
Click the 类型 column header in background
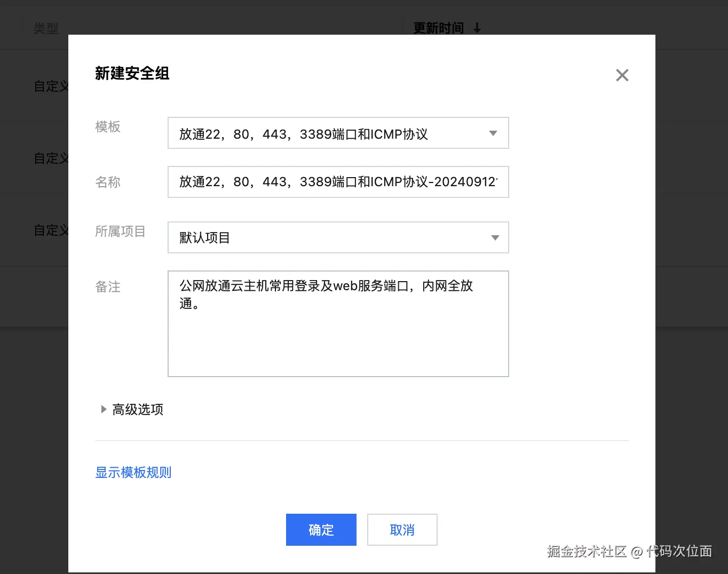[x=46, y=28]
